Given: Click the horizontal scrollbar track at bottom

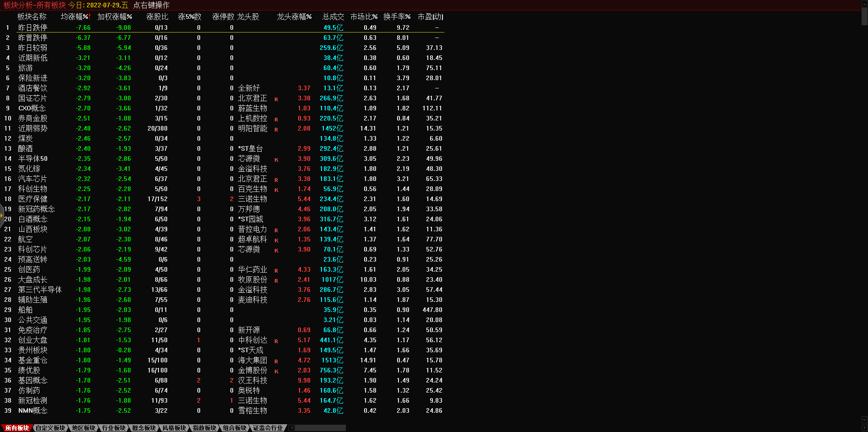Looking at the screenshot, I should pos(321,428).
